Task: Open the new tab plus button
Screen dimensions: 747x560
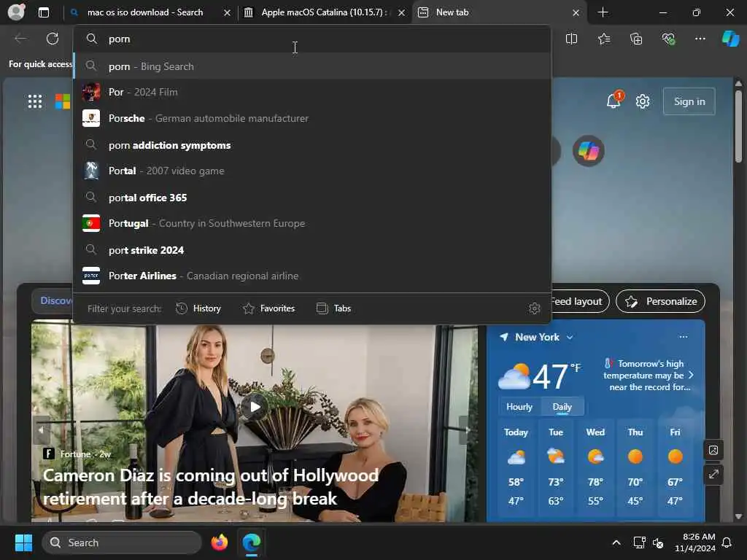Action: click(x=603, y=12)
